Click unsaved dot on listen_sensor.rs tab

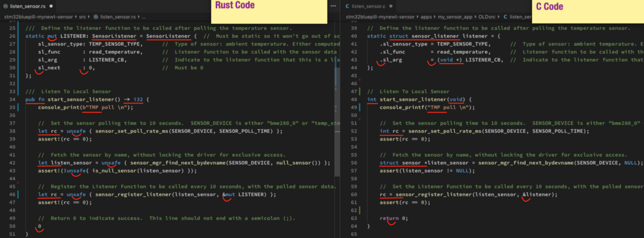click(x=51, y=6)
